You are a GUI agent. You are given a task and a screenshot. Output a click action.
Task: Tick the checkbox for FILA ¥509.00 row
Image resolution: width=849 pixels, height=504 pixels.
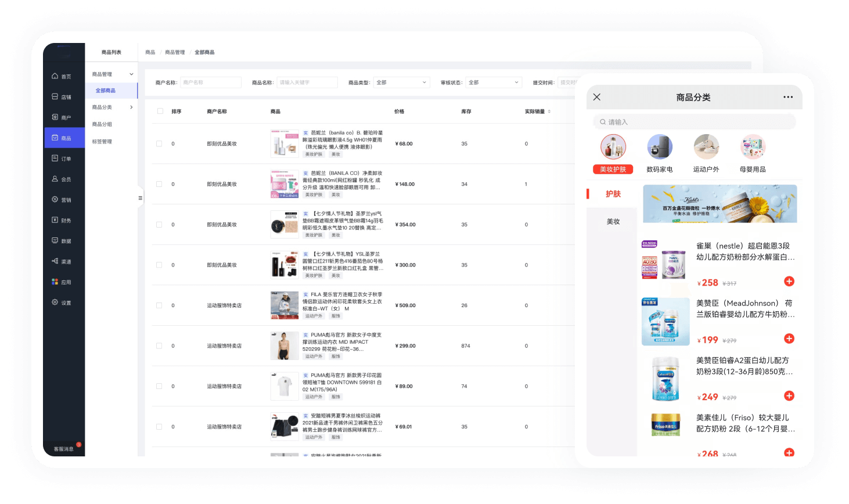point(159,305)
